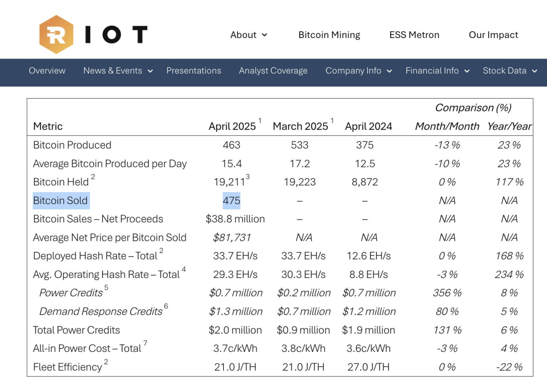Expand the Stock Data dropdown arrow
This screenshot has height=392, width=547.
(x=534, y=71)
